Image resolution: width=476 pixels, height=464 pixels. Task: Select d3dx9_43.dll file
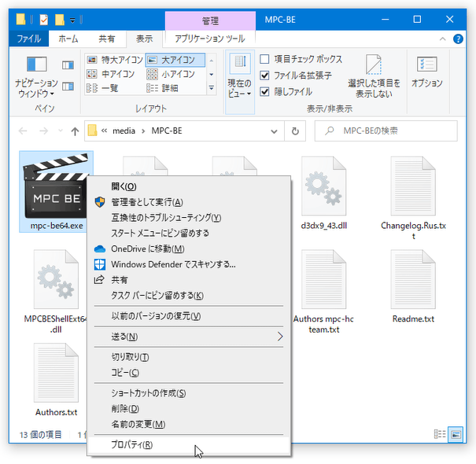323,193
